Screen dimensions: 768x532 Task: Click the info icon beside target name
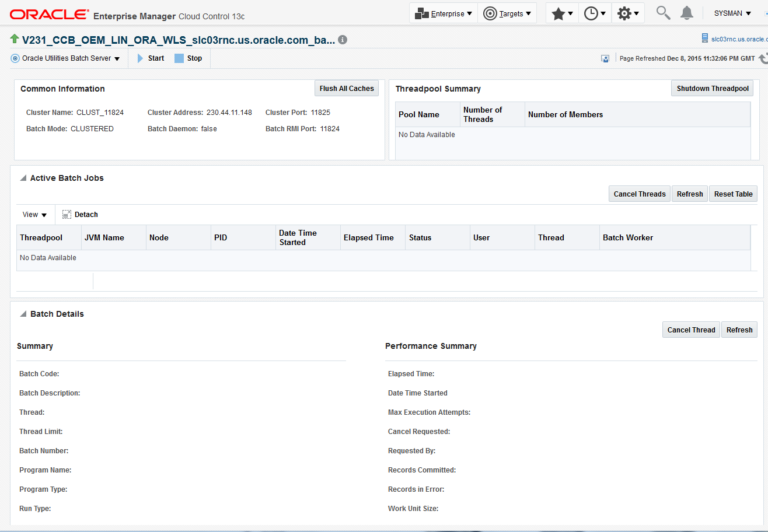click(343, 40)
